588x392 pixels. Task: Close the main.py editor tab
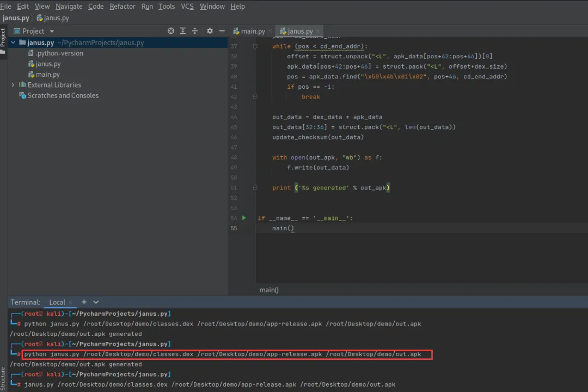(270, 31)
